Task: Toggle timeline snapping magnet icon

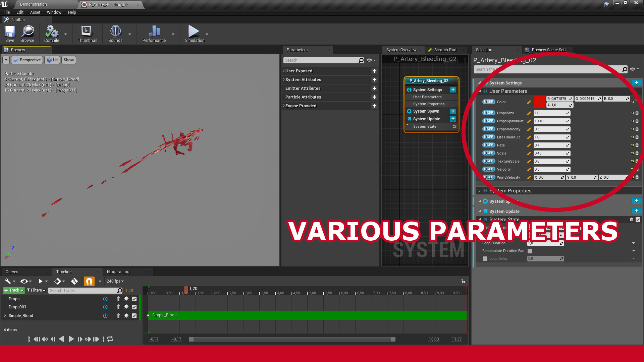Action: click(89, 281)
